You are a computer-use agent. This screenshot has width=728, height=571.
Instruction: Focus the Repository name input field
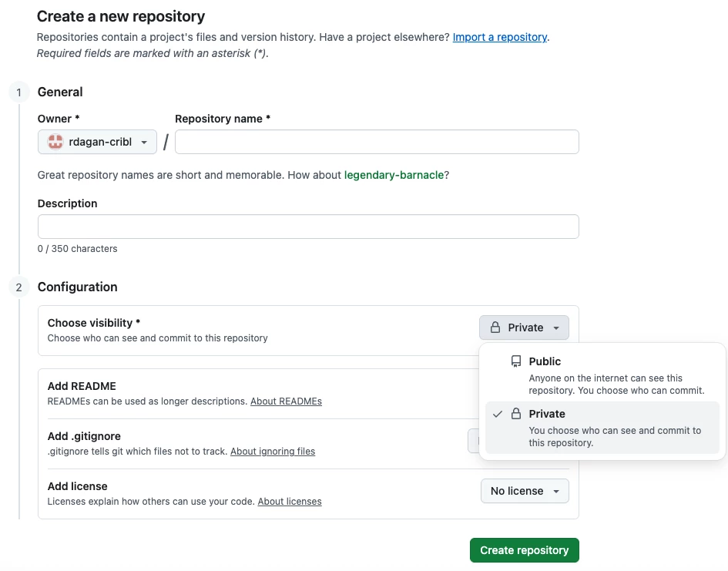click(377, 142)
